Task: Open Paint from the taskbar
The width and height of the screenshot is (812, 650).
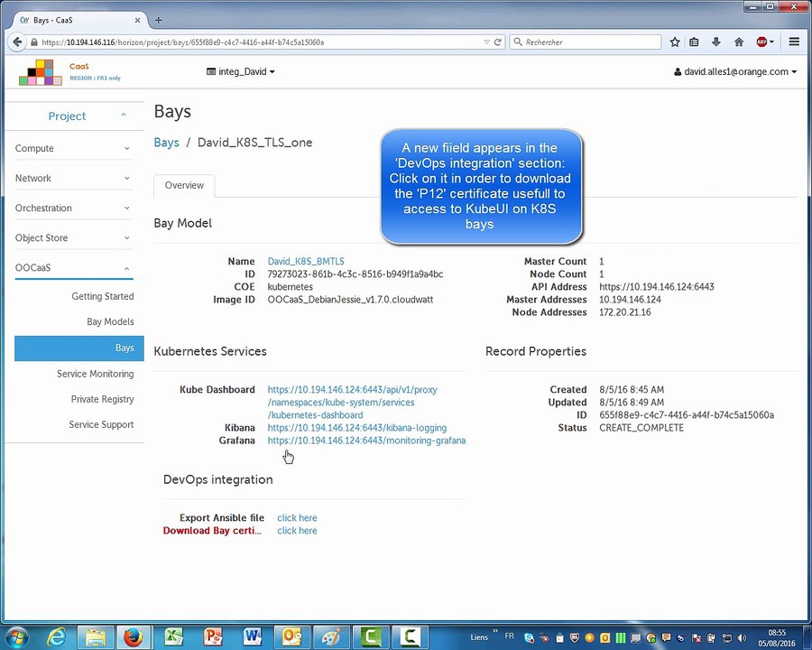Action: click(331, 637)
